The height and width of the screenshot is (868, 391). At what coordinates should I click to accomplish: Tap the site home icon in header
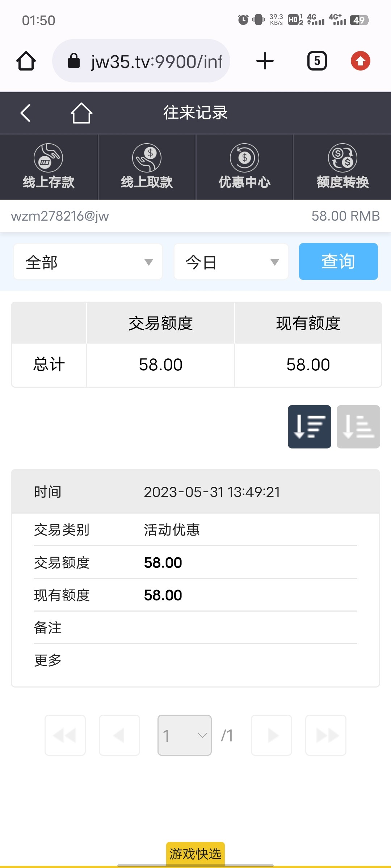[x=81, y=113]
